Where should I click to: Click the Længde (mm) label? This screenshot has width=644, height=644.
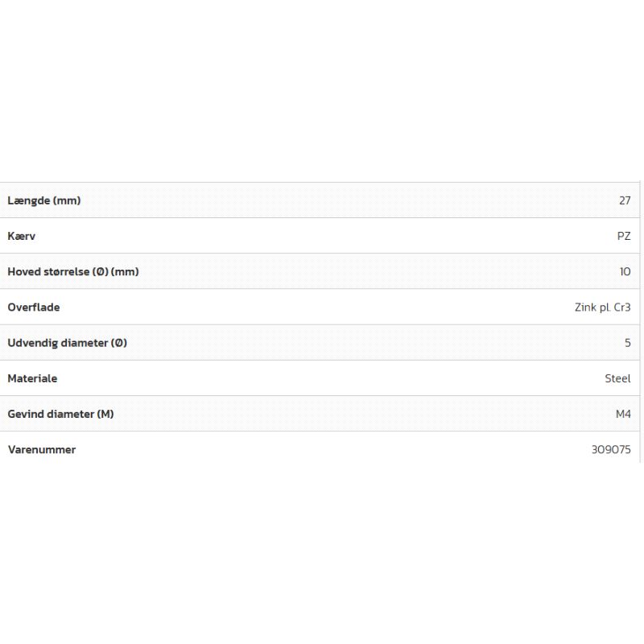43,200
